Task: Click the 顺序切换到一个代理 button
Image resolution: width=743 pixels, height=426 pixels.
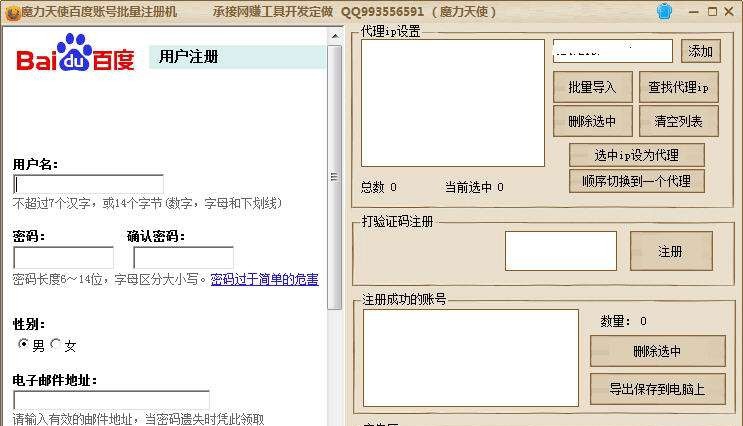Action: click(637, 181)
